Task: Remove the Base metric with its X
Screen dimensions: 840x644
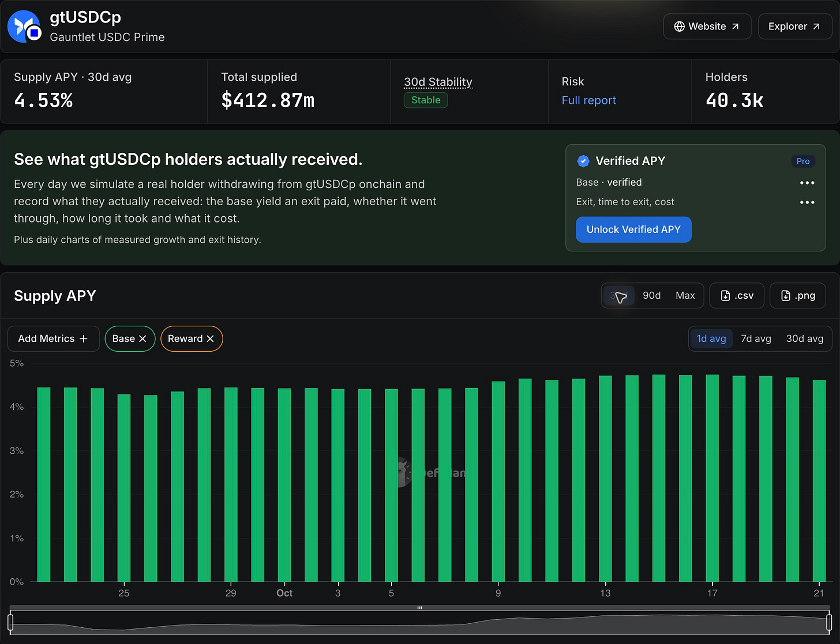Action: click(142, 338)
